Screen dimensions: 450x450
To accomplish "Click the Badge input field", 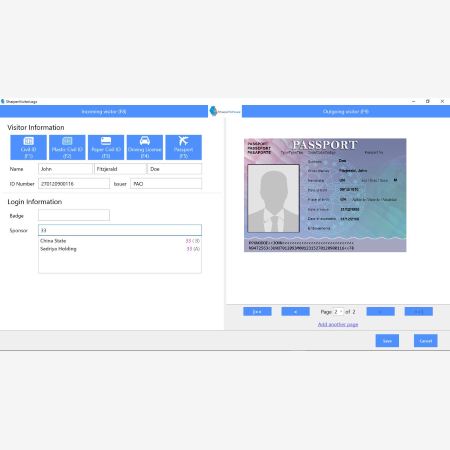I will point(74,215).
